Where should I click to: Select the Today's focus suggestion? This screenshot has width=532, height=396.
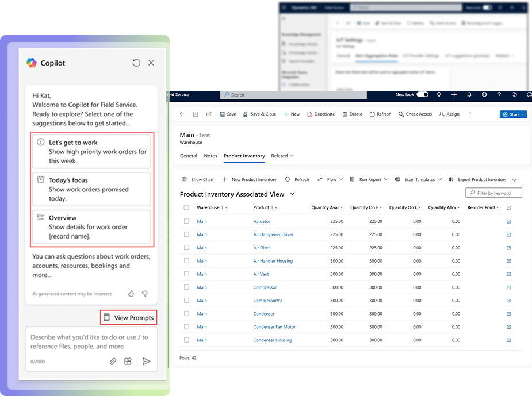tap(91, 189)
